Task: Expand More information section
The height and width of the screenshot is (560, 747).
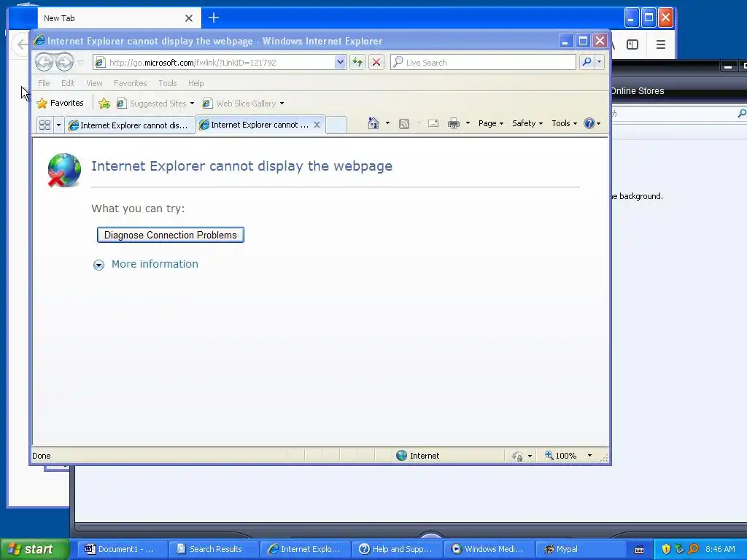Action: coord(98,265)
